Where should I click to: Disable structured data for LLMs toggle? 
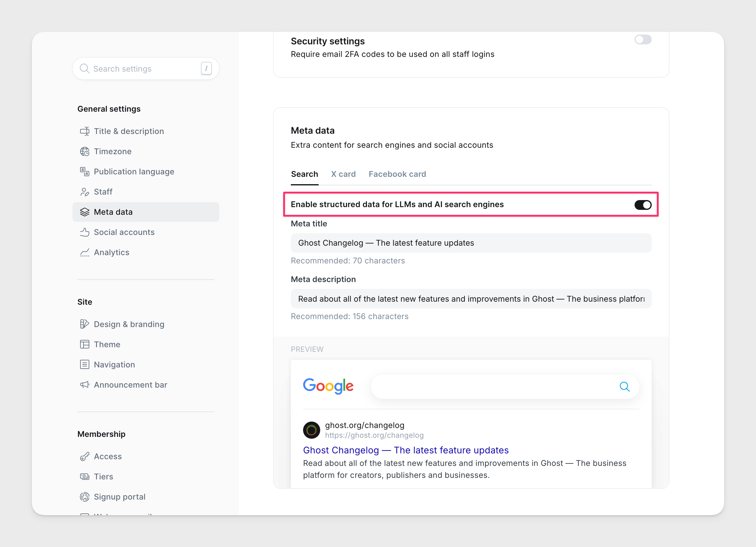643,205
